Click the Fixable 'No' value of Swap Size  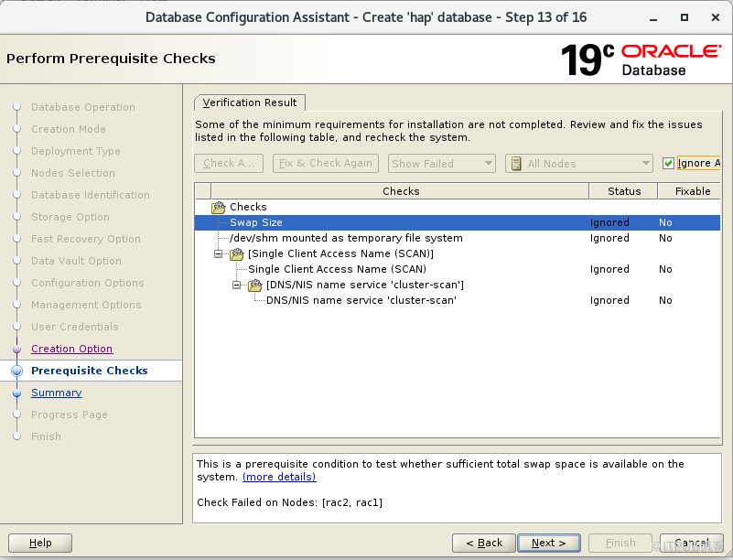[665, 222]
